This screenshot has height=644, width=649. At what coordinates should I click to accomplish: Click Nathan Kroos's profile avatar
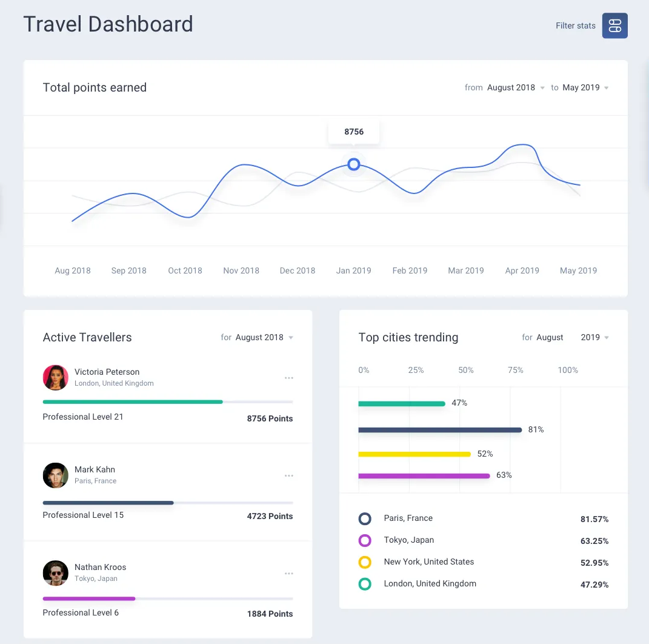[56, 573]
